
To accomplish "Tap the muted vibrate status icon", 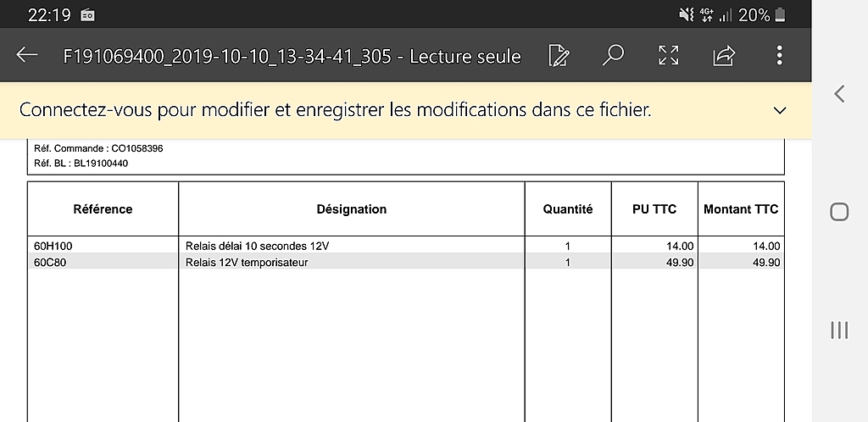I will tap(687, 15).
